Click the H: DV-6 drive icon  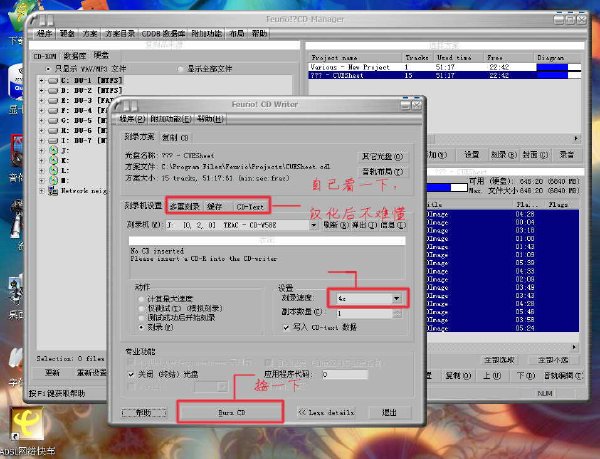(x=53, y=130)
